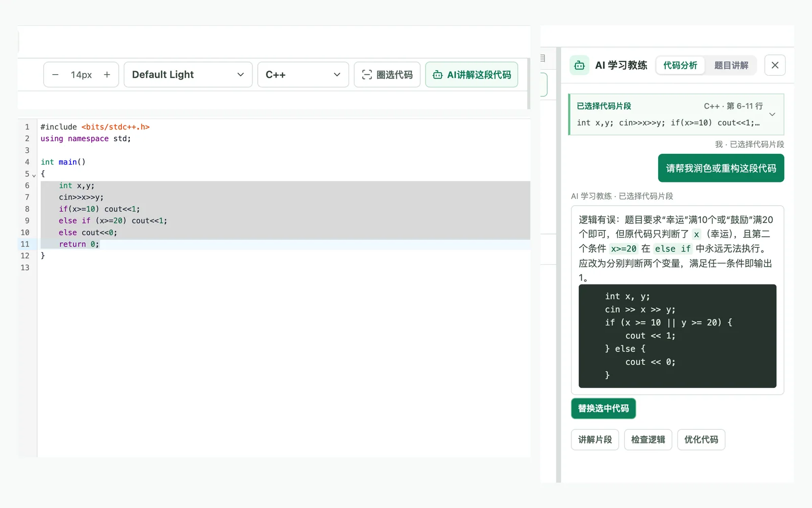Increase font size with plus icon

tap(107, 75)
